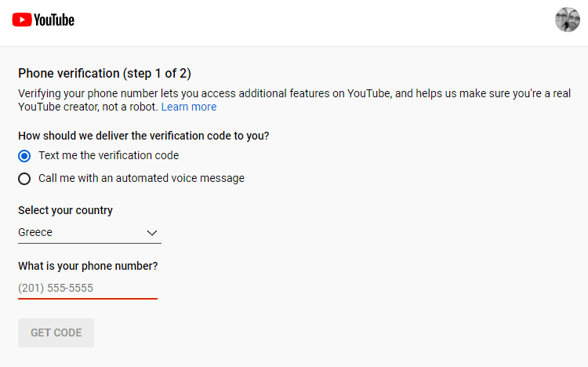
Task: Click the verification code delivery question text
Action: coord(143,136)
